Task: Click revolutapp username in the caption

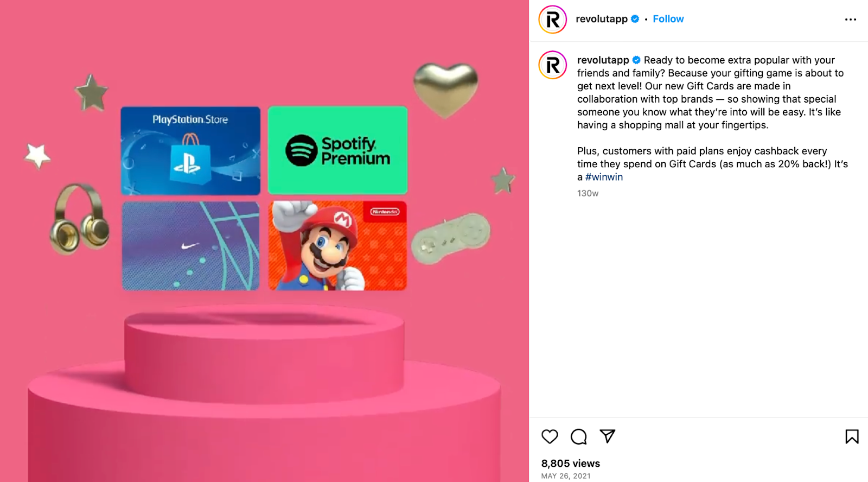Action: click(603, 60)
